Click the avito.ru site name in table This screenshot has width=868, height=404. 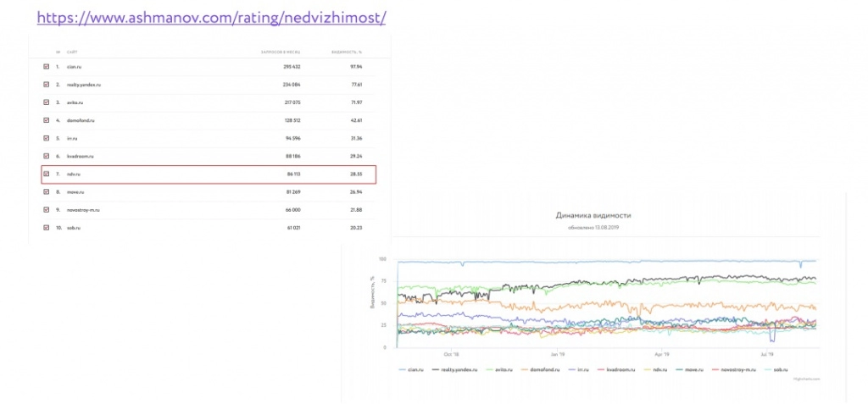[75, 102]
